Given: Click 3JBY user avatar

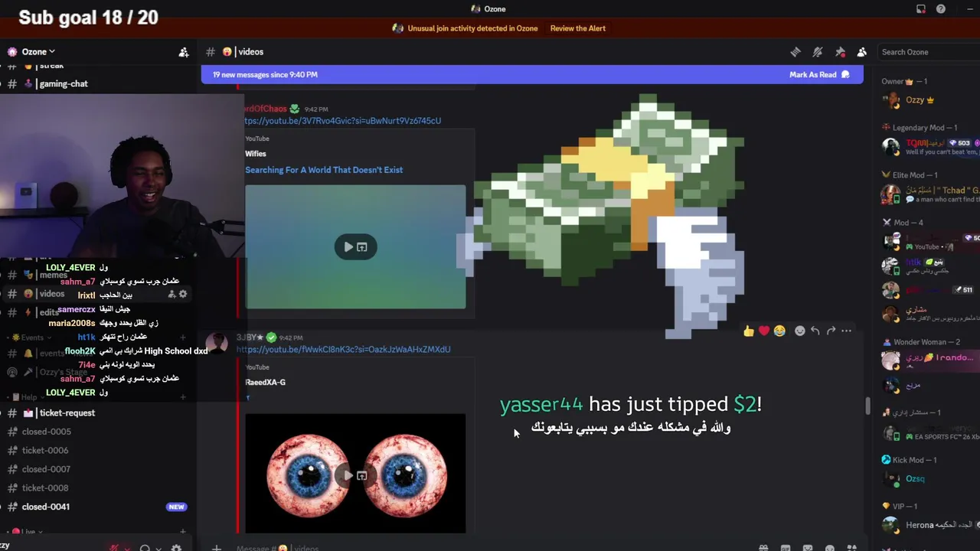Looking at the screenshot, I should (217, 343).
